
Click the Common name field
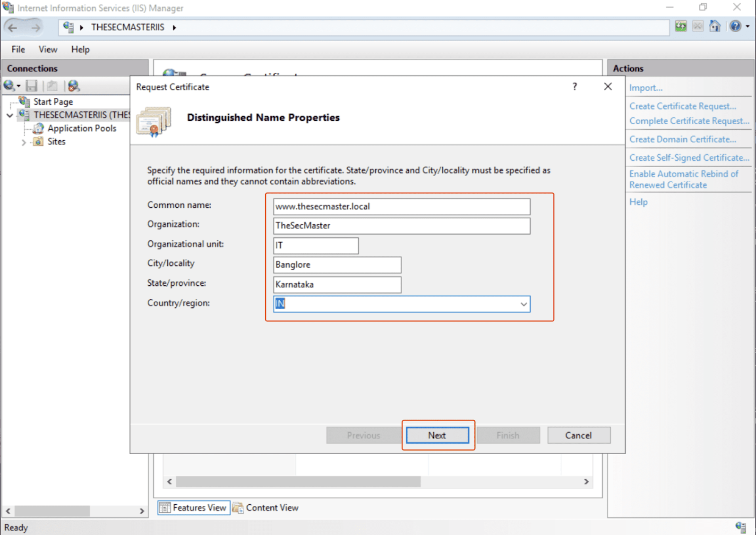(402, 206)
